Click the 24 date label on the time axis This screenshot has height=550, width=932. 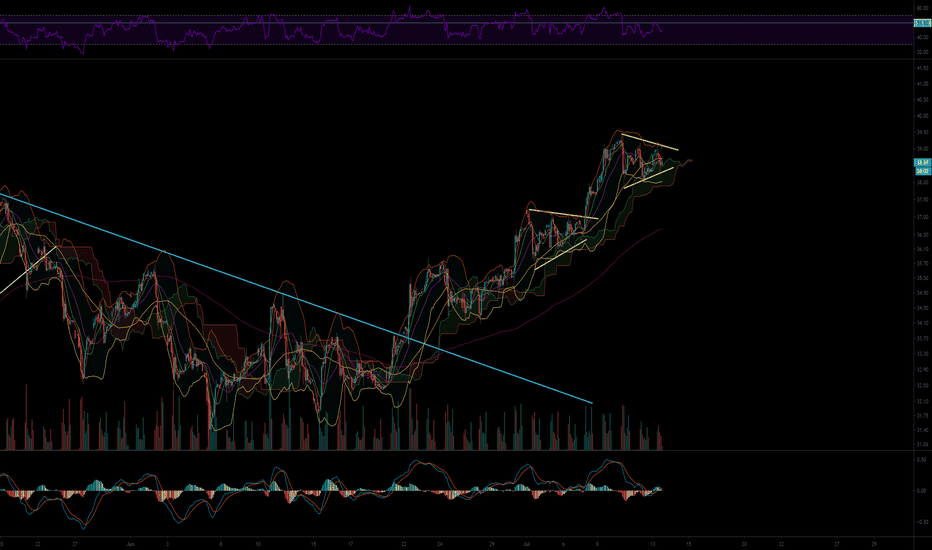440,543
